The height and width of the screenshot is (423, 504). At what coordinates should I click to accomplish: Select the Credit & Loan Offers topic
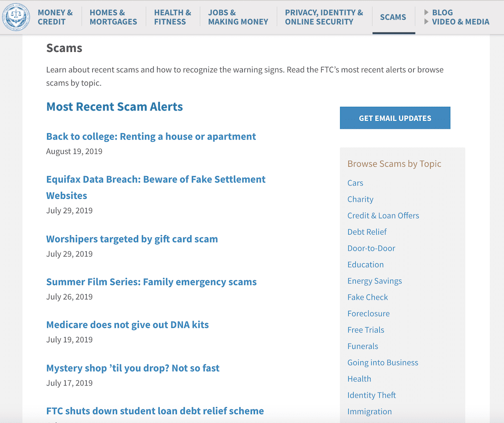pos(383,216)
